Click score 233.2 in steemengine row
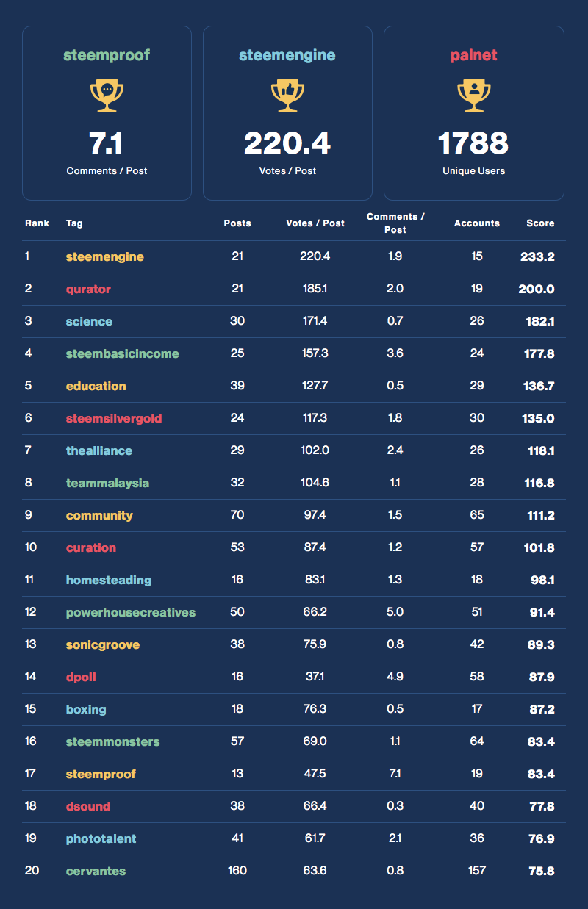Image resolution: width=588 pixels, height=909 pixels. (x=537, y=256)
